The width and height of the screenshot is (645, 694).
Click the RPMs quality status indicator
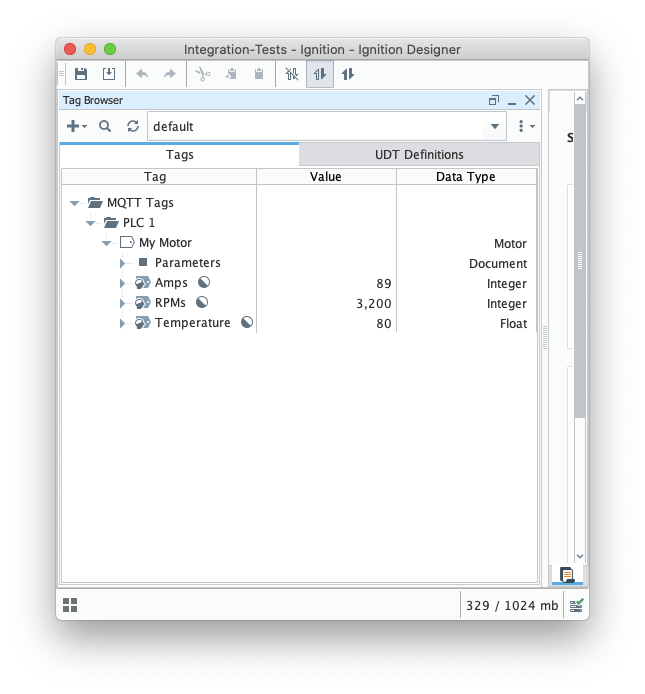tap(202, 302)
